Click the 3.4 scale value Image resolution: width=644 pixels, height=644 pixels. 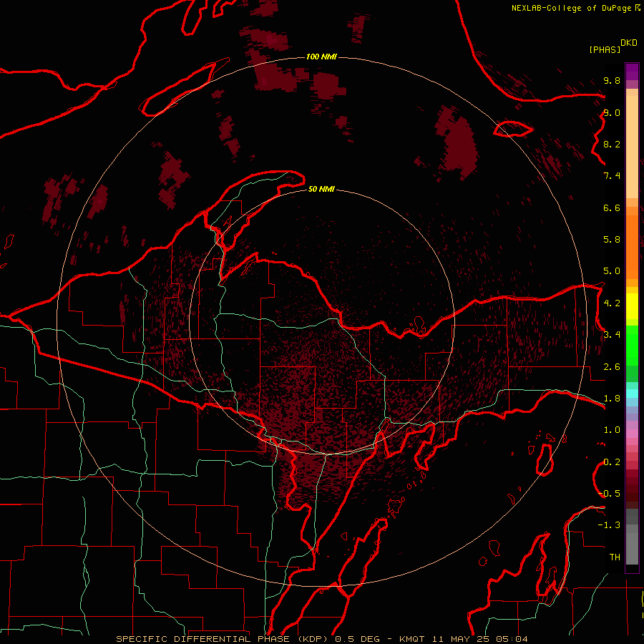612,335
